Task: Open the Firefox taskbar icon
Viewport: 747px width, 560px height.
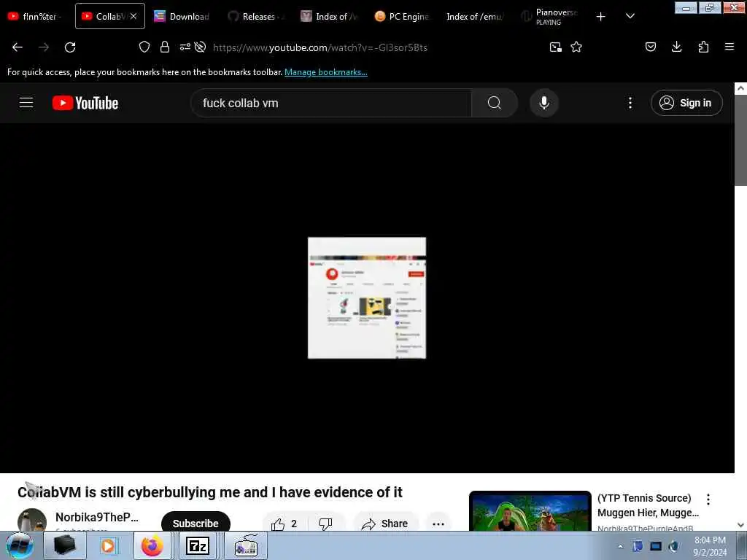Action: pos(152,545)
